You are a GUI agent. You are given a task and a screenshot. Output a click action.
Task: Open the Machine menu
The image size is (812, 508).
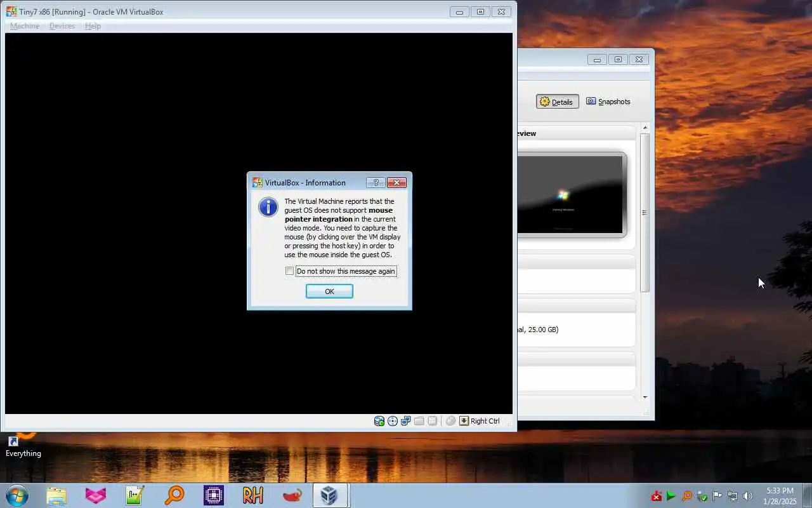click(25, 26)
